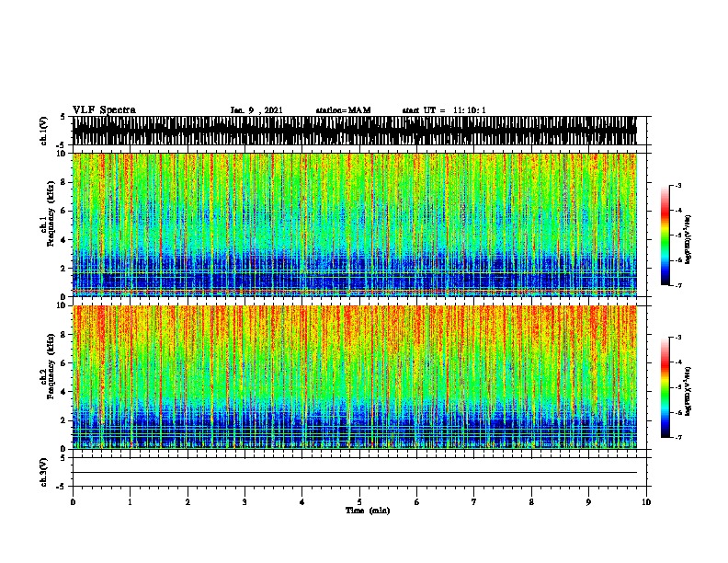Image resolution: width=728 pixels, height=563 pixels.
Task: Click the "station=MAM" header label
Action: click(x=343, y=110)
